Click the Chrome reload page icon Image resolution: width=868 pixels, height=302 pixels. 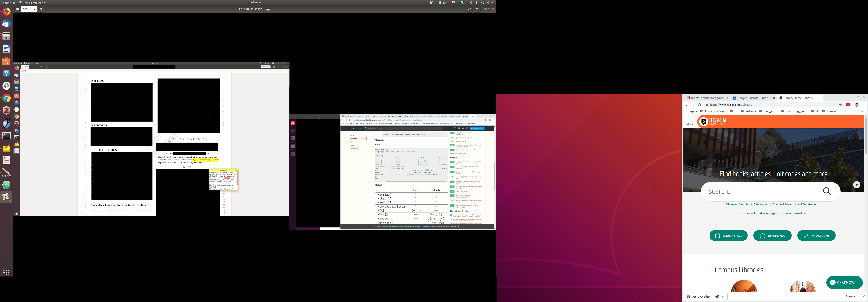pyautogui.click(x=699, y=105)
